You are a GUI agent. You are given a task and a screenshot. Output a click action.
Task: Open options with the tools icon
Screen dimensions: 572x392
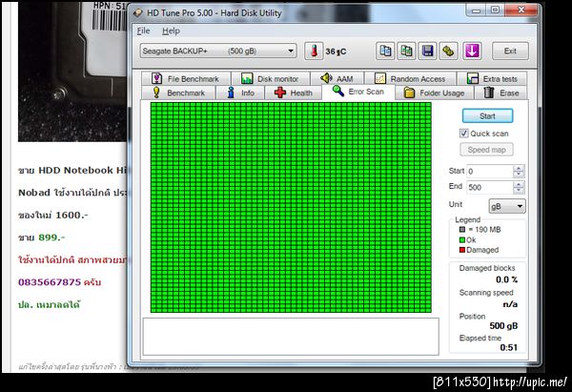click(448, 51)
